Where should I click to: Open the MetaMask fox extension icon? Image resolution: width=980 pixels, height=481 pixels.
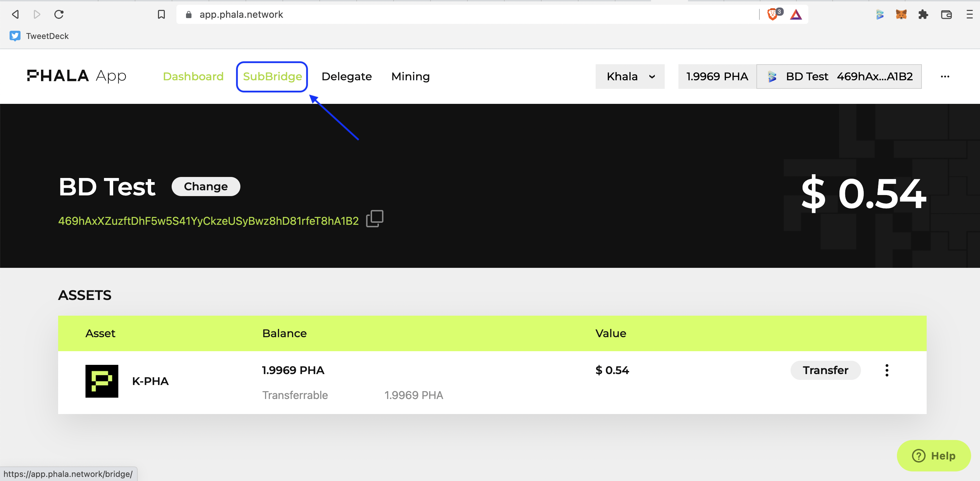[x=901, y=14]
